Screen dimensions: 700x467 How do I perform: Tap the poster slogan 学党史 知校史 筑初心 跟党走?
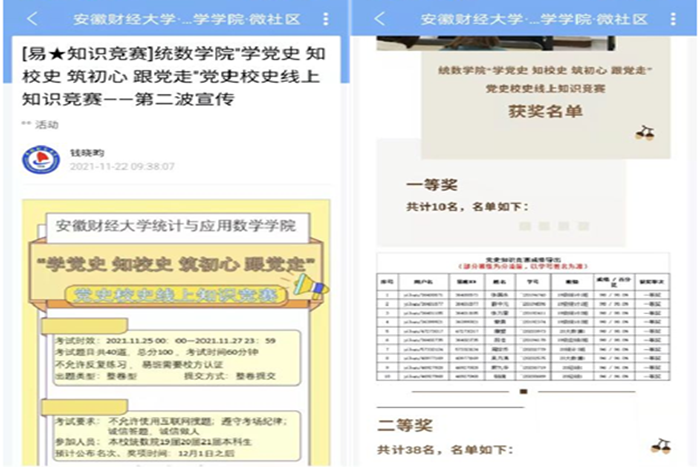(x=176, y=265)
